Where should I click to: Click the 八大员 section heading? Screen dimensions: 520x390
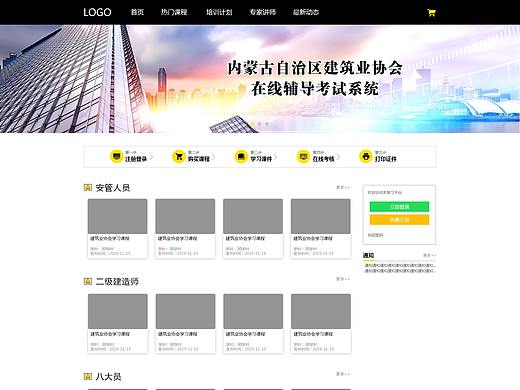point(108,377)
